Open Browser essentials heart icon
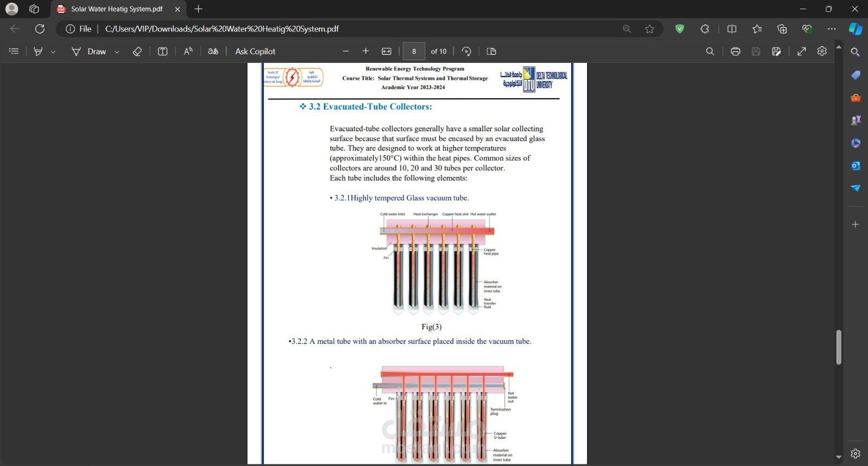The height and width of the screenshot is (466, 868). (x=807, y=29)
